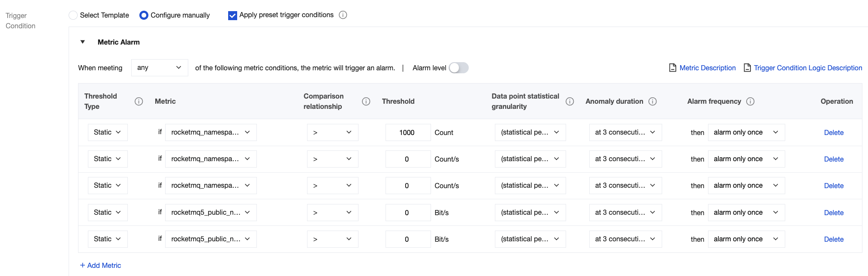The width and height of the screenshot is (868, 276).
Task: Open first row's alarm only once dropdown
Action: click(746, 132)
